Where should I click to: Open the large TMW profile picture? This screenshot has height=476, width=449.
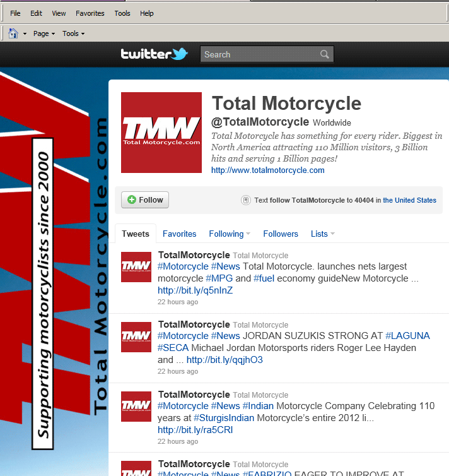coord(161,133)
